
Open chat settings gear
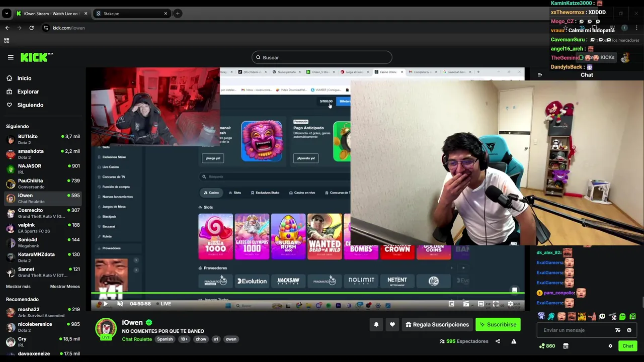pyautogui.click(x=610, y=346)
